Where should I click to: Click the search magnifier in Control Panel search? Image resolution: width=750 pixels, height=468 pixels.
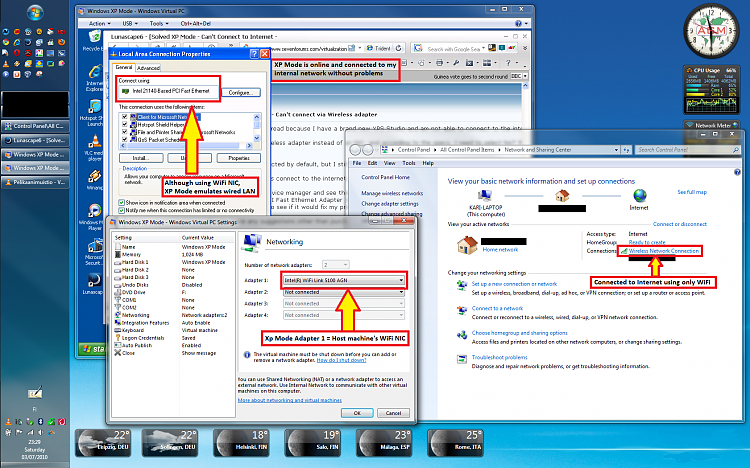point(736,150)
